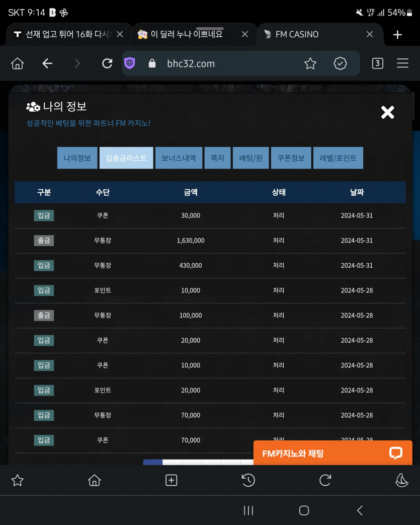Select the 100,000 amount cell
Viewport: 420px width, 525px height.
pyautogui.click(x=191, y=316)
